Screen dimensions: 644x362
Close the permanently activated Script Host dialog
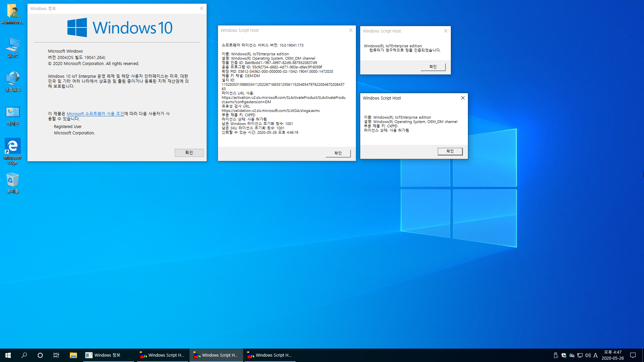446,31
